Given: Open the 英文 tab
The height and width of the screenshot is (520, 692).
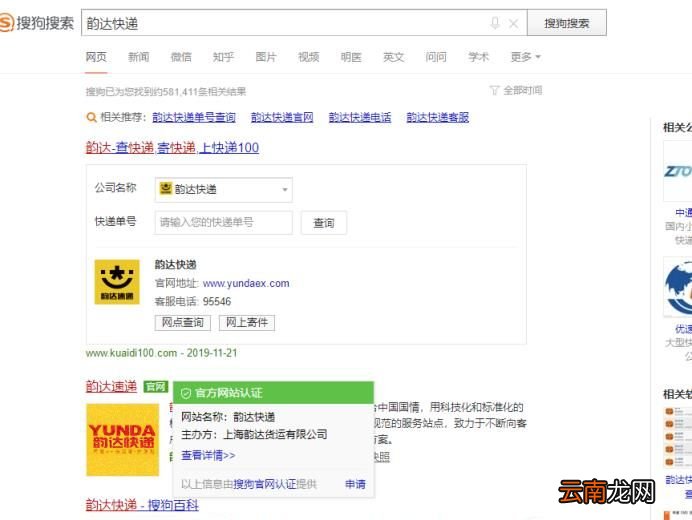Looking at the screenshot, I should (x=393, y=57).
